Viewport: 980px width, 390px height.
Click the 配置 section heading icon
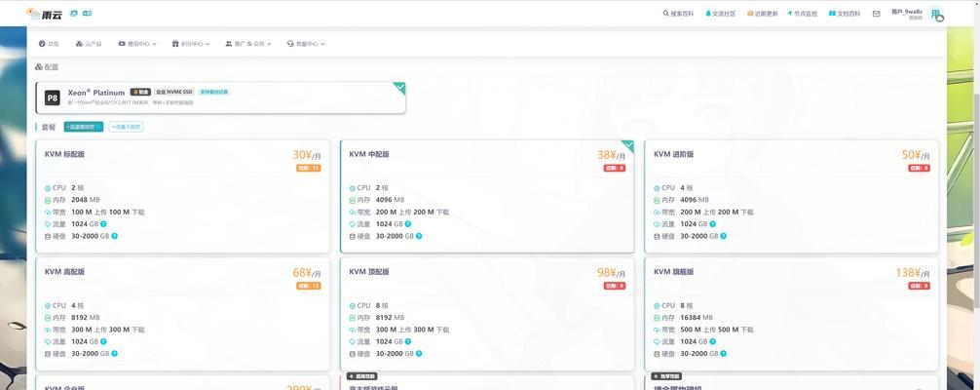(39, 67)
